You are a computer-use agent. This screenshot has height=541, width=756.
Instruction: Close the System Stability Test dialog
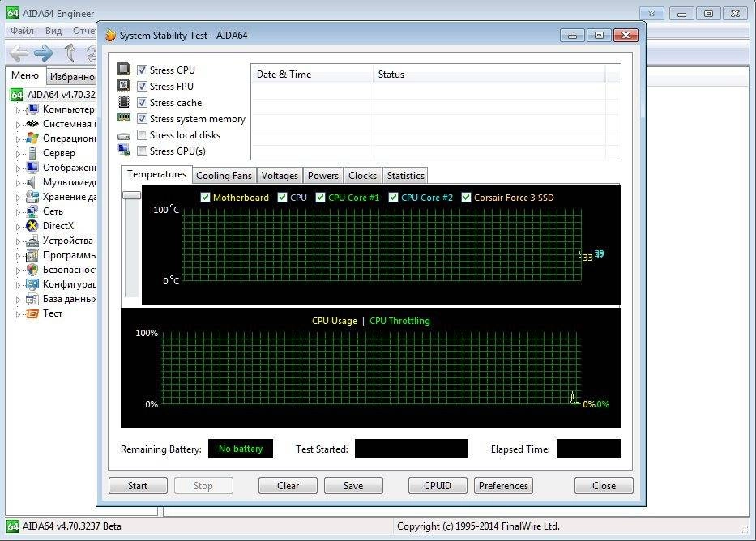604,486
